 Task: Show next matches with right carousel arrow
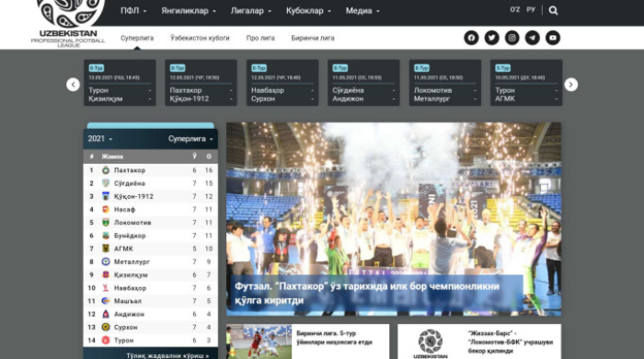[571, 85]
